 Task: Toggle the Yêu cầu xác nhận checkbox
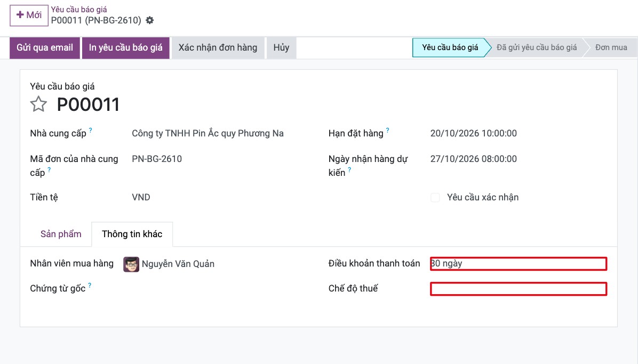click(x=435, y=198)
